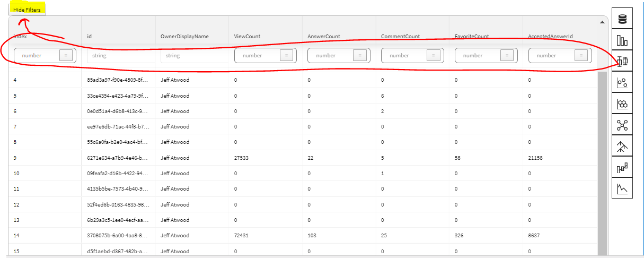This screenshot has height=258, width=644.
Task: Open the AnswerCount filter operator '=' dropdown
Action: 360,55
